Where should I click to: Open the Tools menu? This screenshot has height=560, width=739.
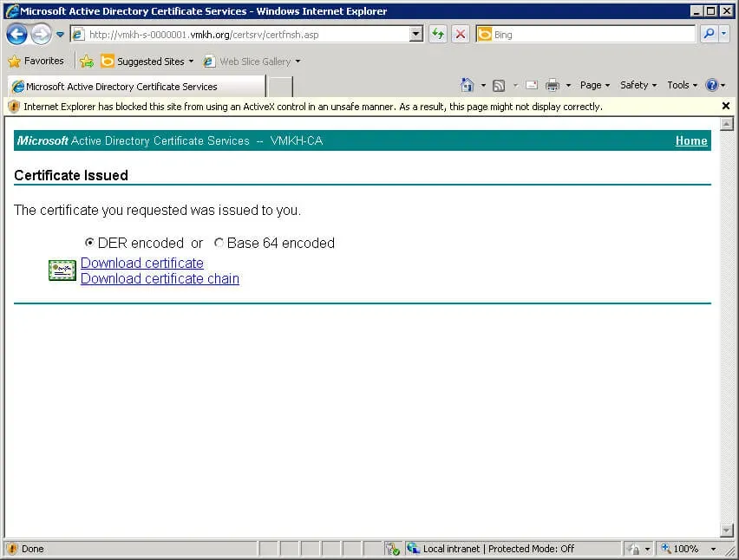tap(682, 85)
